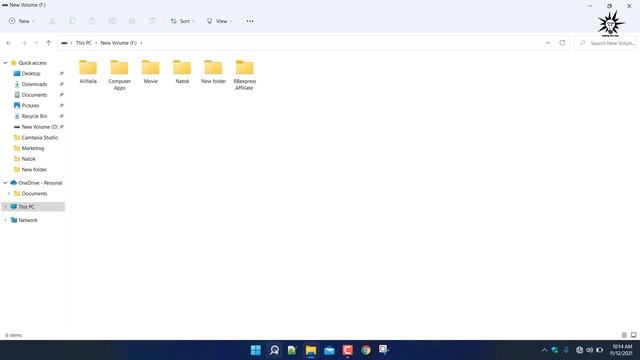This screenshot has width=640, height=360.
Task: Open Recycle Bin in sidebar
Action: [x=34, y=116]
